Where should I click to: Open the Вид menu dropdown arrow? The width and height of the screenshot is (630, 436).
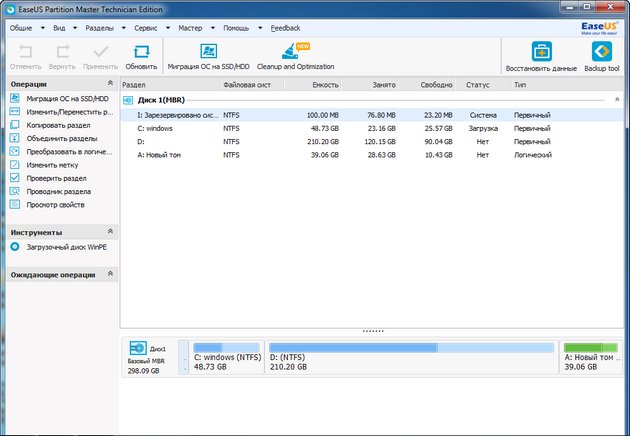click(x=75, y=28)
